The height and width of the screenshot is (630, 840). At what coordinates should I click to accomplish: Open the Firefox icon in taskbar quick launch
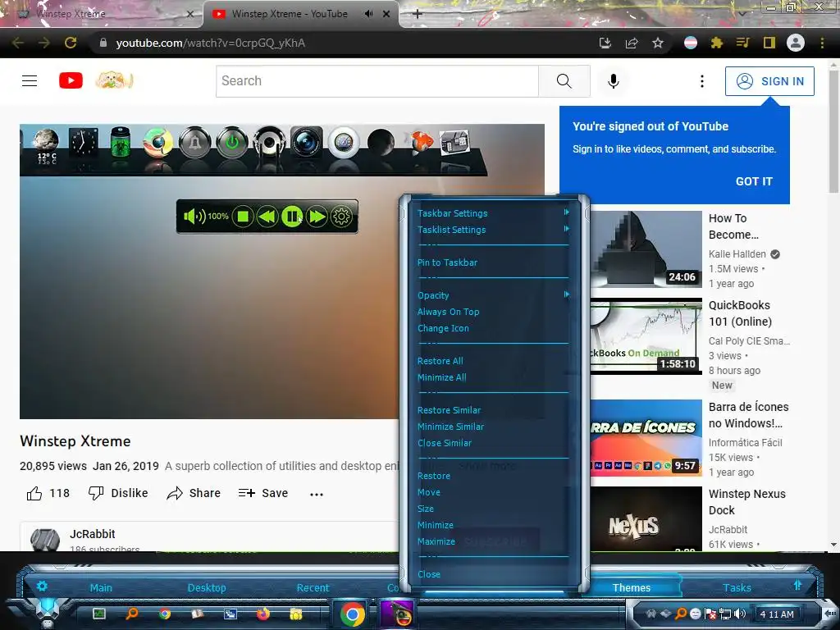pos(263,614)
